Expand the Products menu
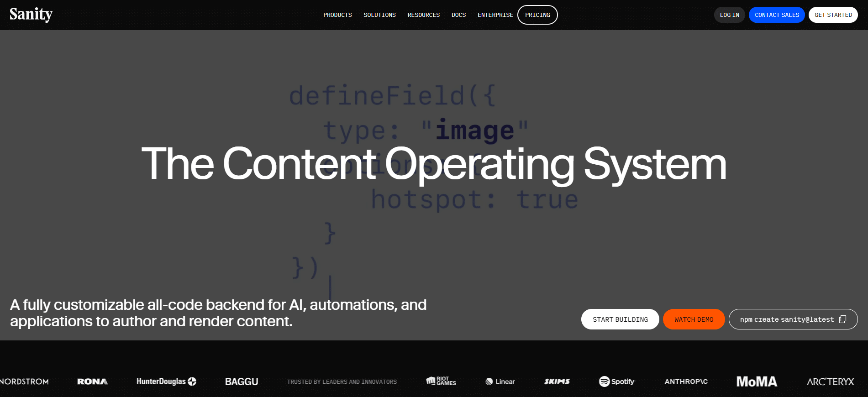Image resolution: width=868 pixels, height=397 pixels. [337, 15]
